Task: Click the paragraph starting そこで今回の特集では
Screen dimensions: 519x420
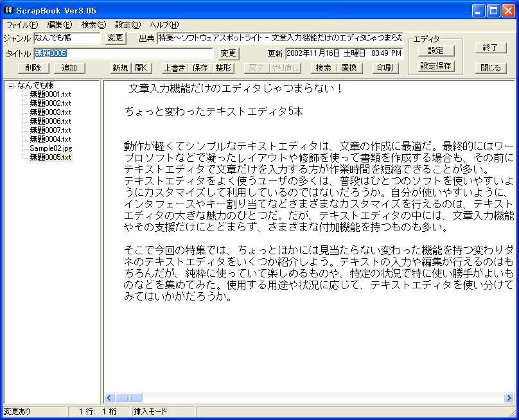Action: [319, 273]
